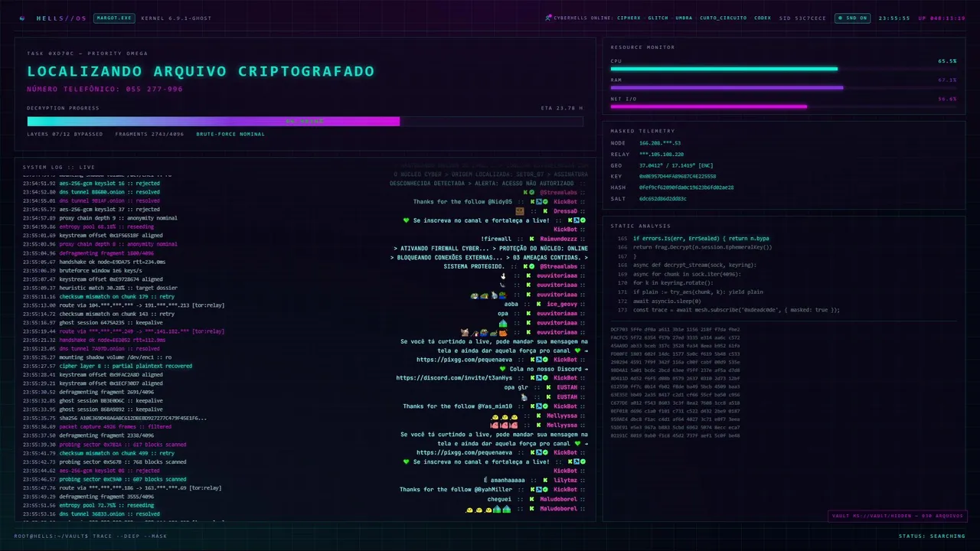Click the single house emote from euuvitoriaaa
The image size is (980, 551).
(x=503, y=322)
